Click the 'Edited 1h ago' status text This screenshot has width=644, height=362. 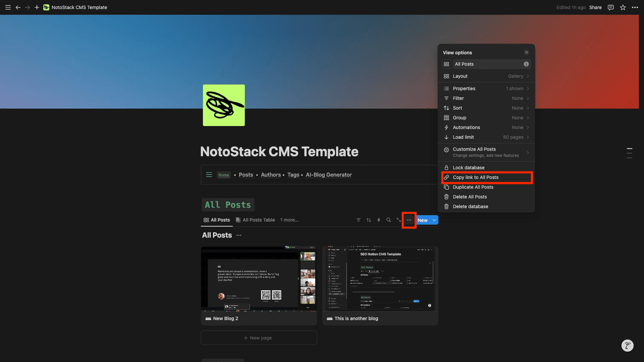click(570, 8)
